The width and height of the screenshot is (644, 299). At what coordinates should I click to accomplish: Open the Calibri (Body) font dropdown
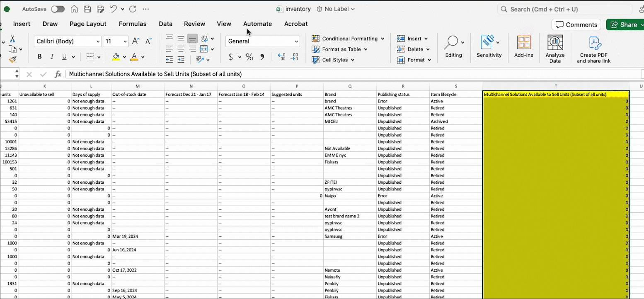[98, 41]
